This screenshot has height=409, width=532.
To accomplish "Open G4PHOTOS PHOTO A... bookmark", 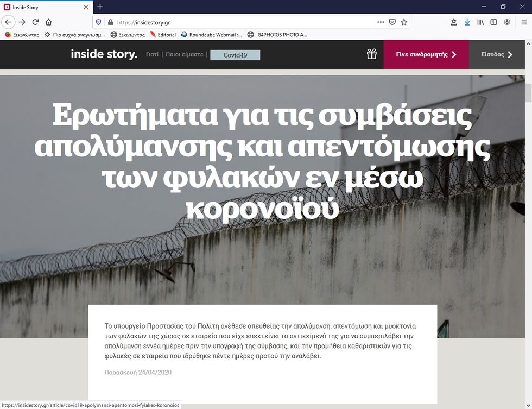I will tap(277, 35).
